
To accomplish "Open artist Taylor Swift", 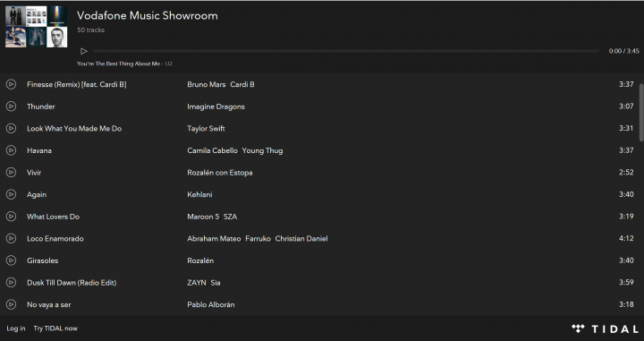I will (x=207, y=129).
